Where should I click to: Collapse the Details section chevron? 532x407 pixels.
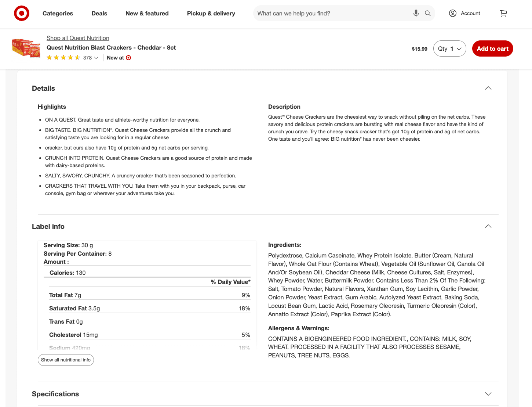pyautogui.click(x=488, y=88)
